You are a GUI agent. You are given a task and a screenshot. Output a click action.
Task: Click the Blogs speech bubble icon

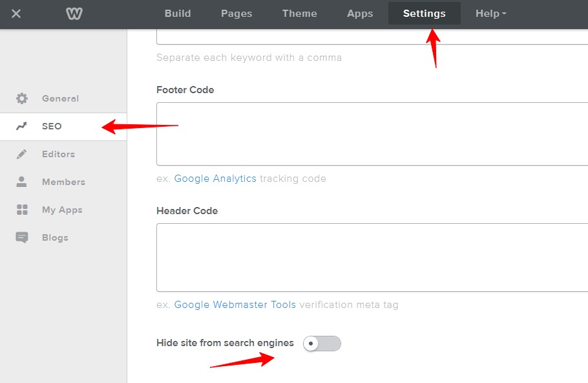(22, 237)
